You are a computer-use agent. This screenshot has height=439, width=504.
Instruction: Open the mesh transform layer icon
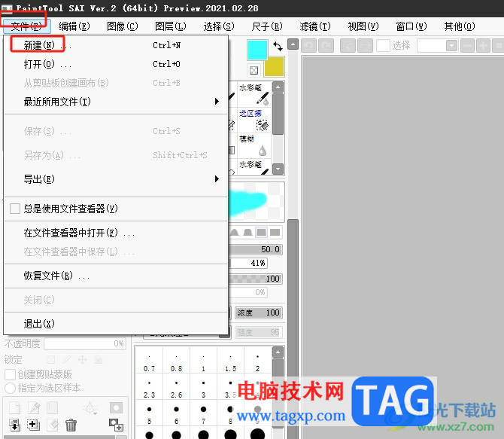coord(90,408)
